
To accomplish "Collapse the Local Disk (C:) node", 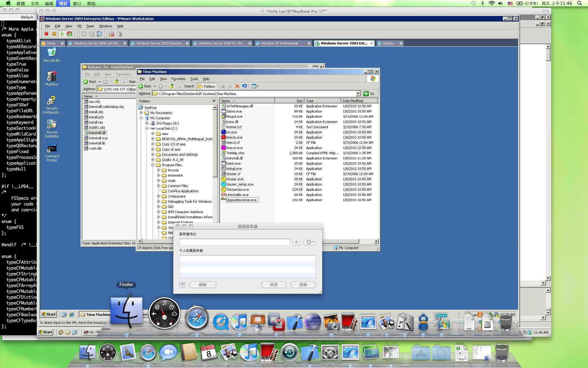I will tap(147, 128).
